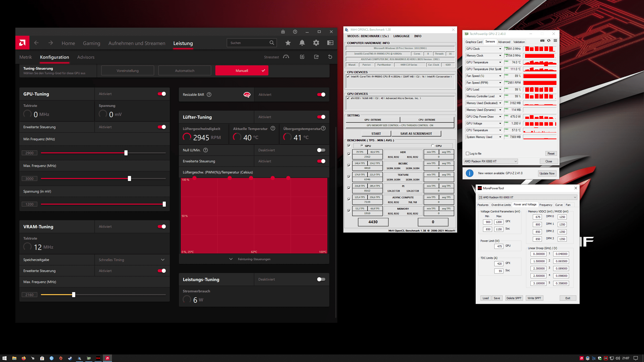Open the taskbar volume icon

[618, 358]
